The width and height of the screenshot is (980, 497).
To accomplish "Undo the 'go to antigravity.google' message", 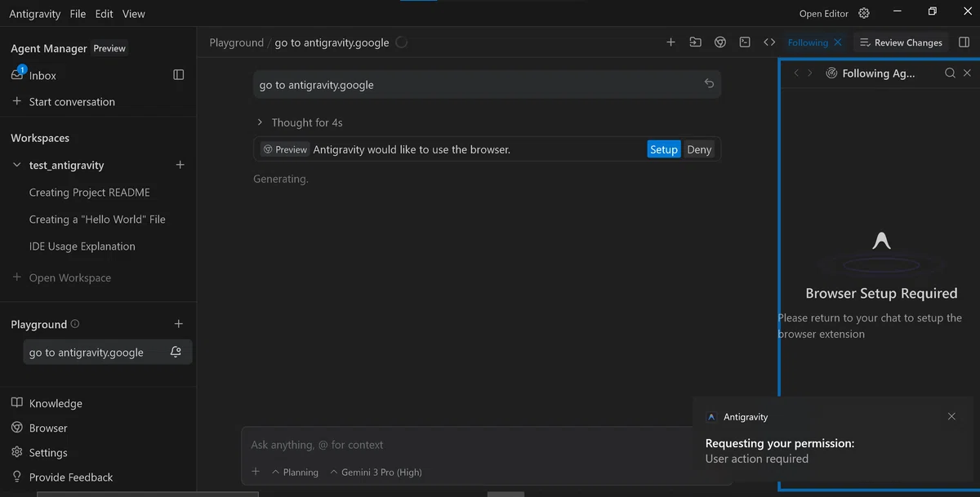I will click(709, 84).
